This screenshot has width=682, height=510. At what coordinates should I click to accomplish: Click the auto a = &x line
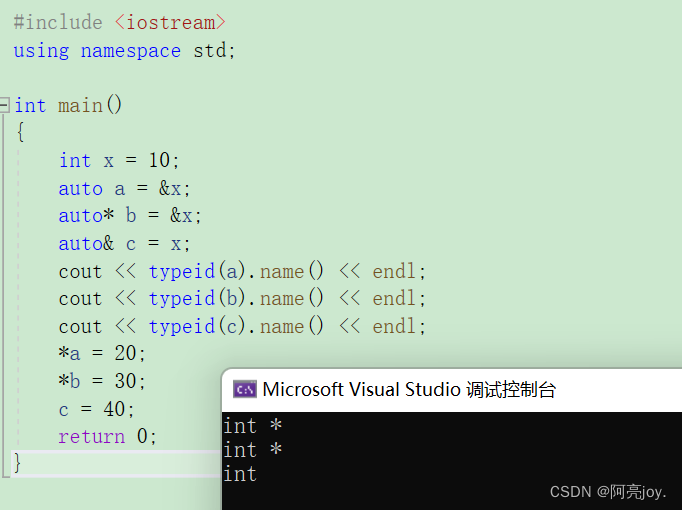point(124,189)
